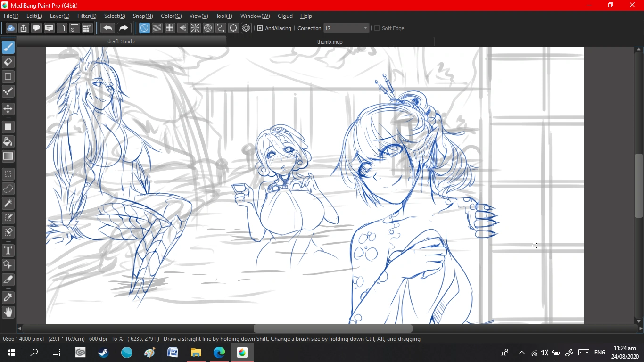The width and height of the screenshot is (644, 362).
Task: Enable parallel lines snap
Action: pyautogui.click(x=157, y=28)
